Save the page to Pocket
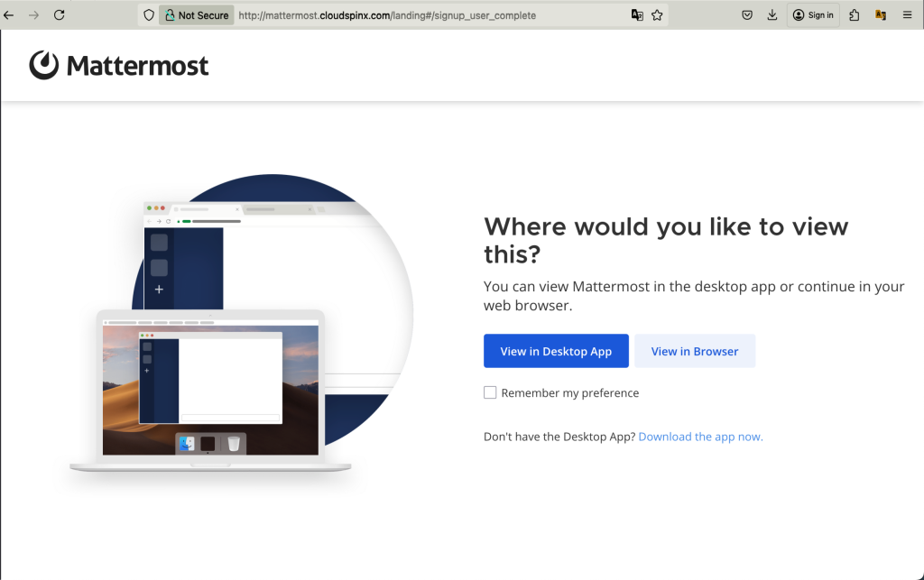Image resolution: width=924 pixels, height=580 pixels. (747, 14)
